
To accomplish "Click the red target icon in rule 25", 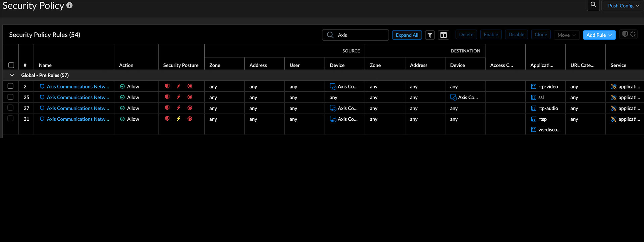I will [190, 97].
